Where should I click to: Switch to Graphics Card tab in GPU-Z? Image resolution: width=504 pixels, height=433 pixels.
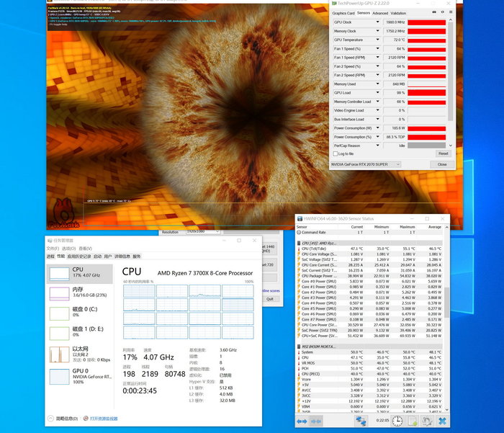click(x=343, y=13)
